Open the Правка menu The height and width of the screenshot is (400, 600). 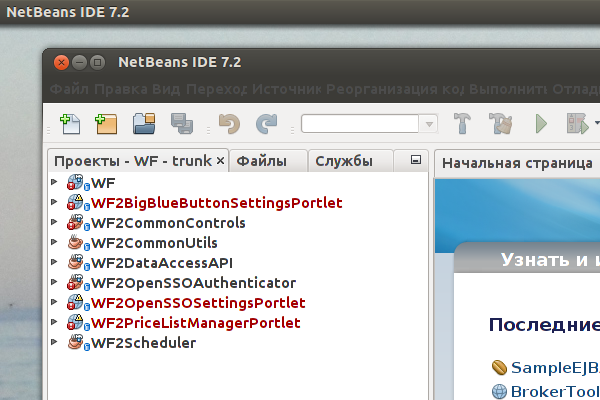(x=121, y=90)
